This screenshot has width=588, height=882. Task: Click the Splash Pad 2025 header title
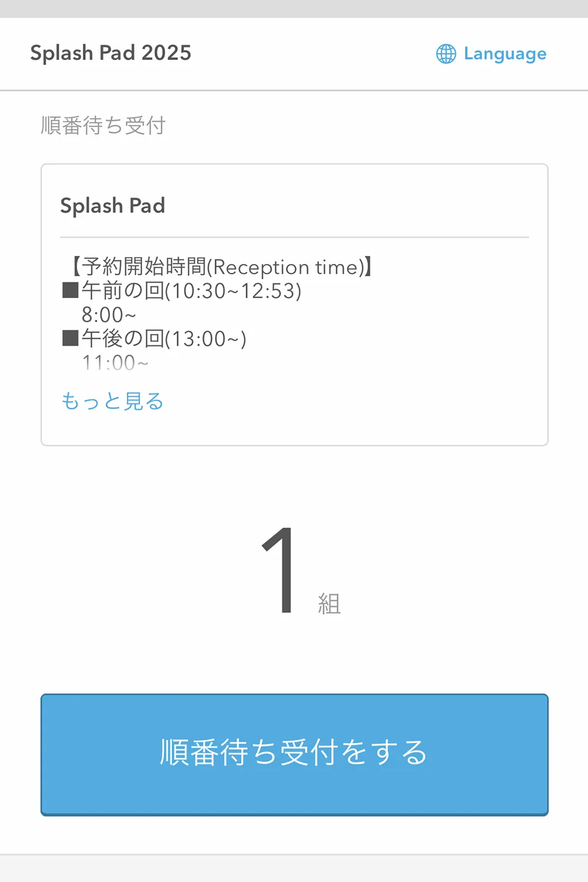pyautogui.click(x=111, y=53)
